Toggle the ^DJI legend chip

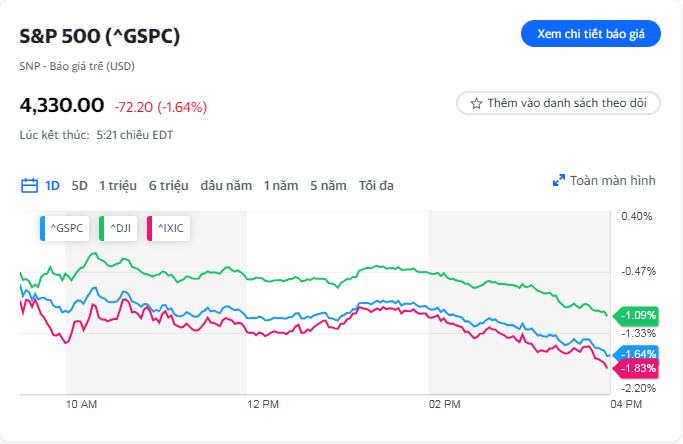pyautogui.click(x=118, y=228)
